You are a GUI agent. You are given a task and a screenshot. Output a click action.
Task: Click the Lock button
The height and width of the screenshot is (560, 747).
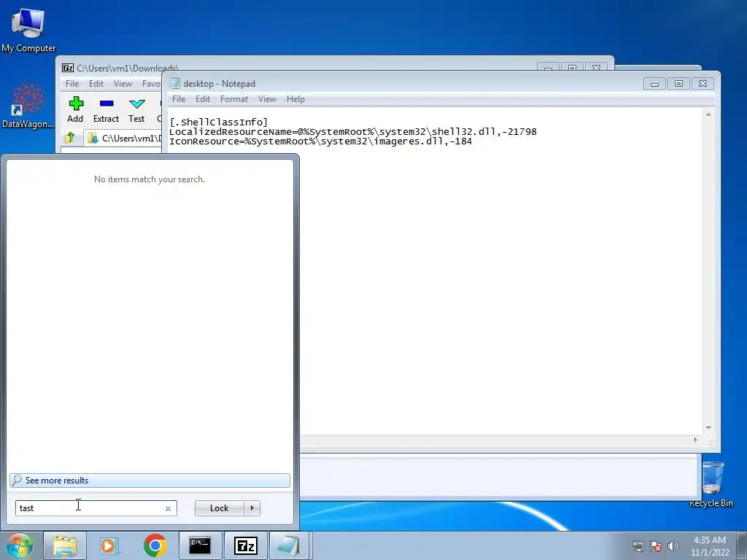click(x=219, y=508)
